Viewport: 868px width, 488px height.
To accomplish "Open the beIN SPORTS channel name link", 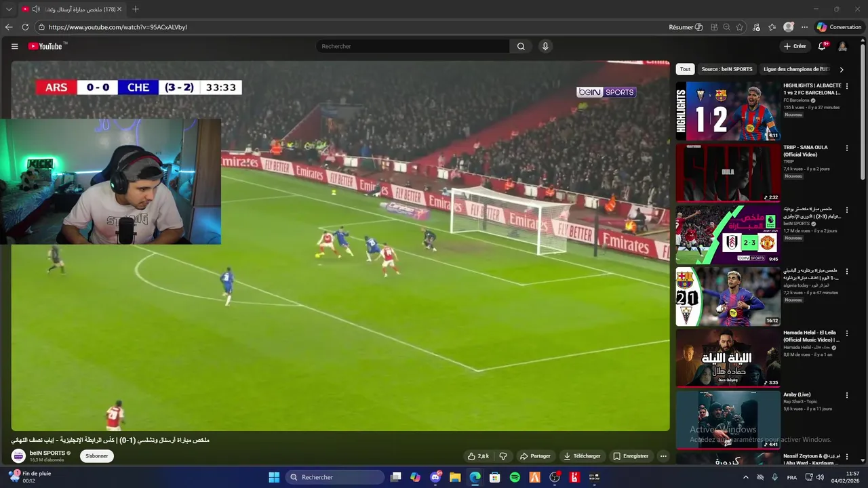I will [47, 453].
